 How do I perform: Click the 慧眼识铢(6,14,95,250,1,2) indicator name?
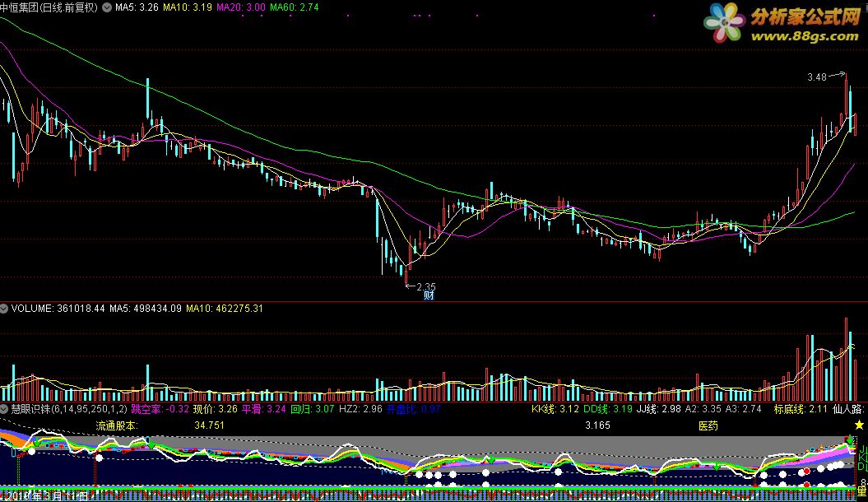click(x=69, y=409)
